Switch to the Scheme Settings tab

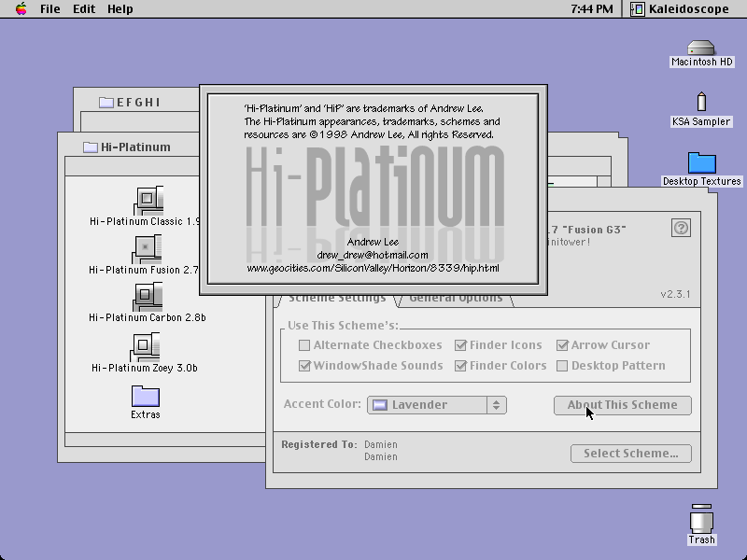(336, 298)
